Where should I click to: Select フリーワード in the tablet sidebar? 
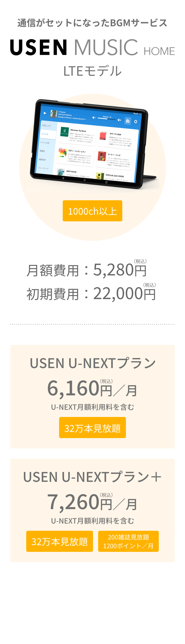coord(43,168)
